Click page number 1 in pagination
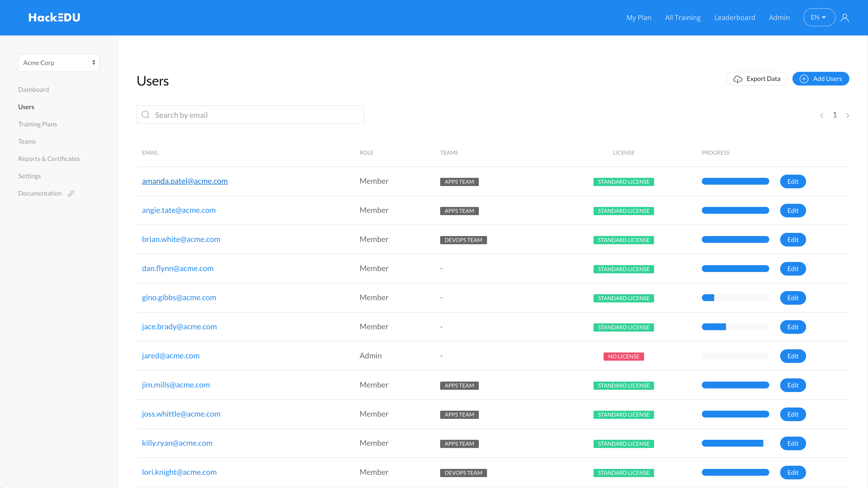 [x=835, y=115]
